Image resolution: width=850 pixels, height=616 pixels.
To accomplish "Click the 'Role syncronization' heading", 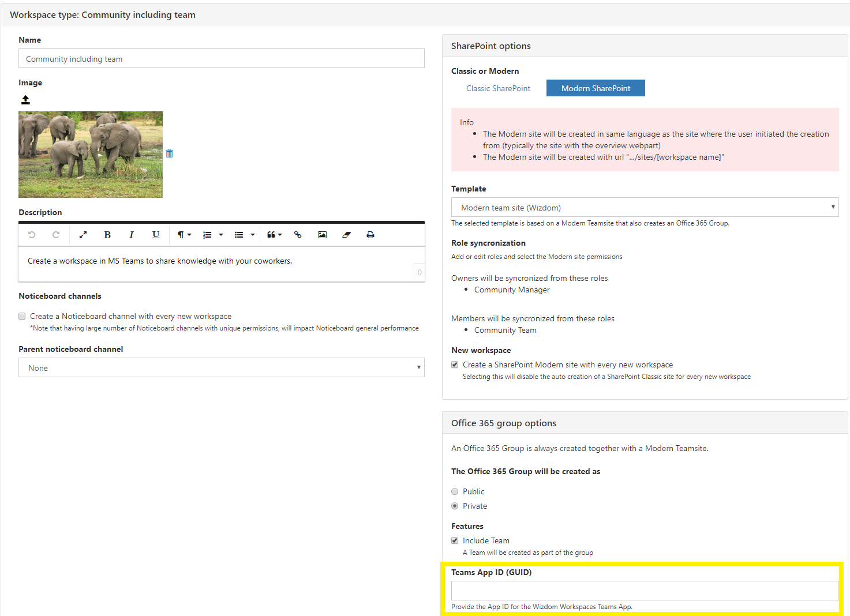I will tap(488, 243).
